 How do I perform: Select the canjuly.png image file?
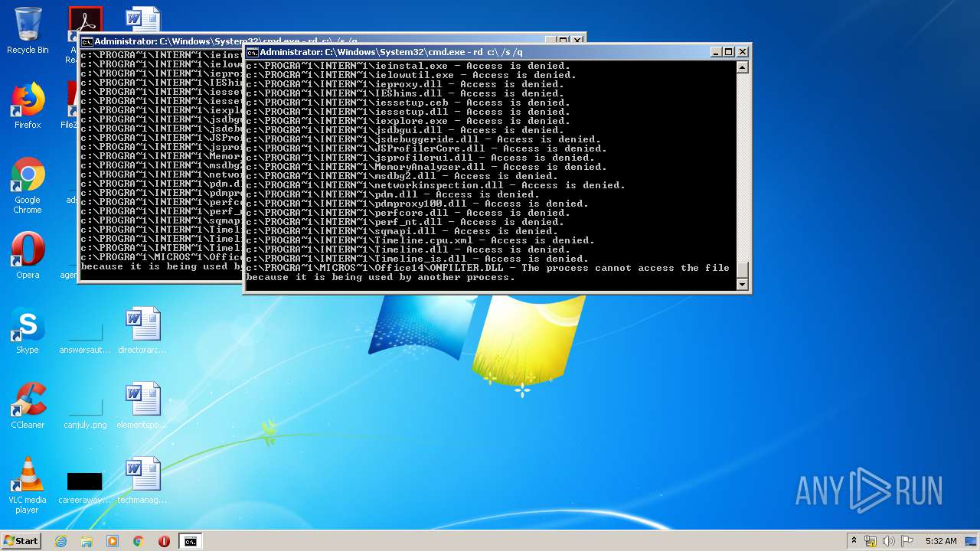tap(85, 415)
